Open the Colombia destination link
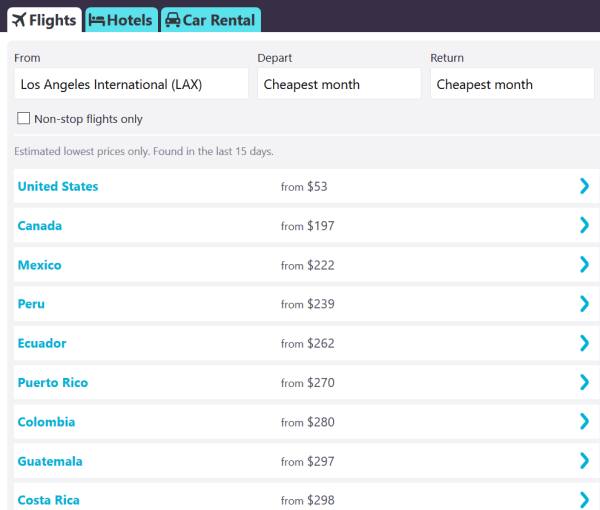This screenshot has width=600, height=510. coord(46,422)
